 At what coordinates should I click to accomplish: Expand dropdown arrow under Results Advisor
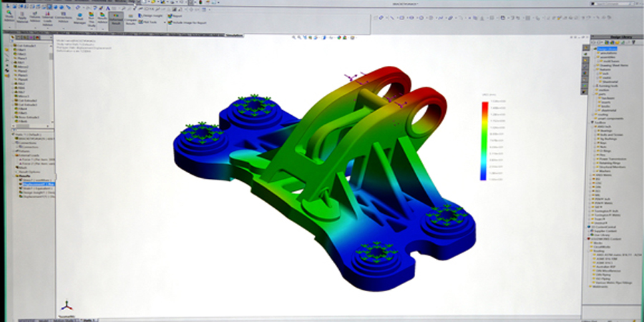102,29
